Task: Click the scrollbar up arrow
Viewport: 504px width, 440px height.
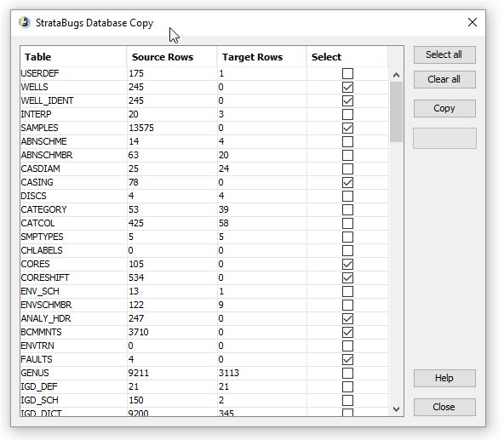Action: pyautogui.click(x=396, y=76)
